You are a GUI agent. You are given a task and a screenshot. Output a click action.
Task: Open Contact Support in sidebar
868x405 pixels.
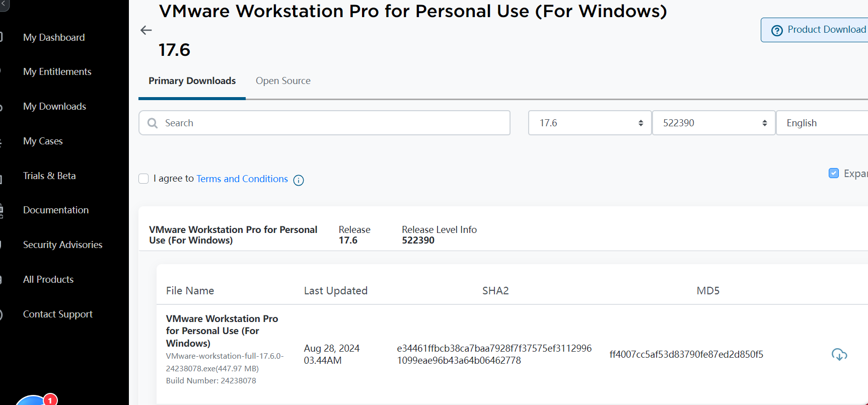58,314
